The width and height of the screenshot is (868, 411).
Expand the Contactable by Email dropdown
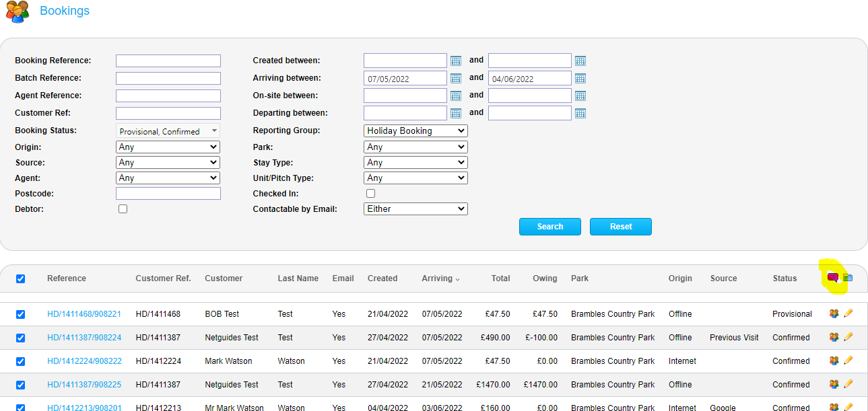(x=415, y=209)
